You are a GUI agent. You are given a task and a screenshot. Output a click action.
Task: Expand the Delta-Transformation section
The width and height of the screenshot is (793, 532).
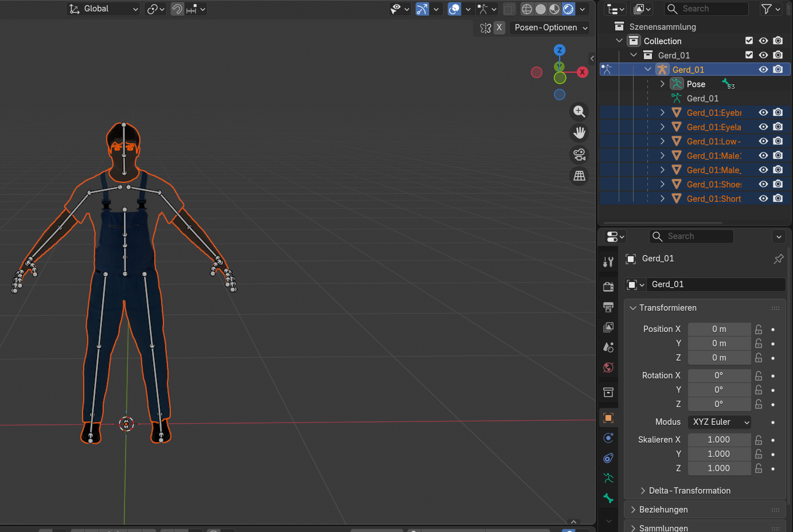click(x=685, y=491)
